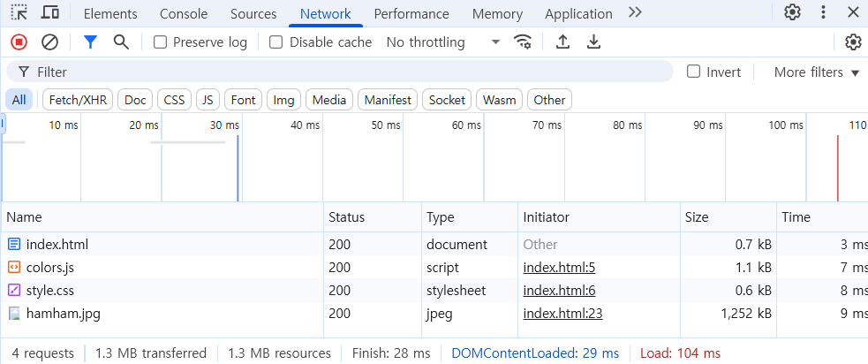This screenshot has width=868, height=364.
Task: Toggle the device toolbar icon
Action: coord(50,12)
